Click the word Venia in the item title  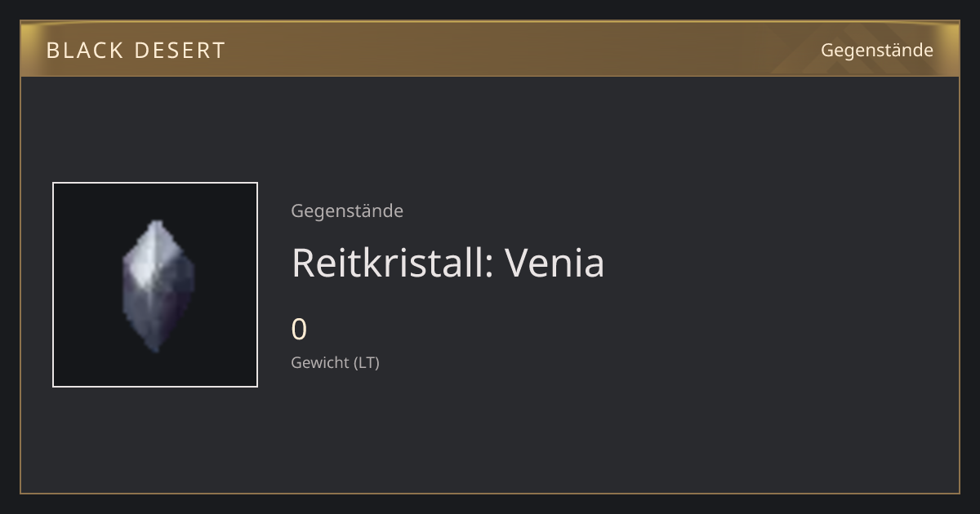click(555, 263)
